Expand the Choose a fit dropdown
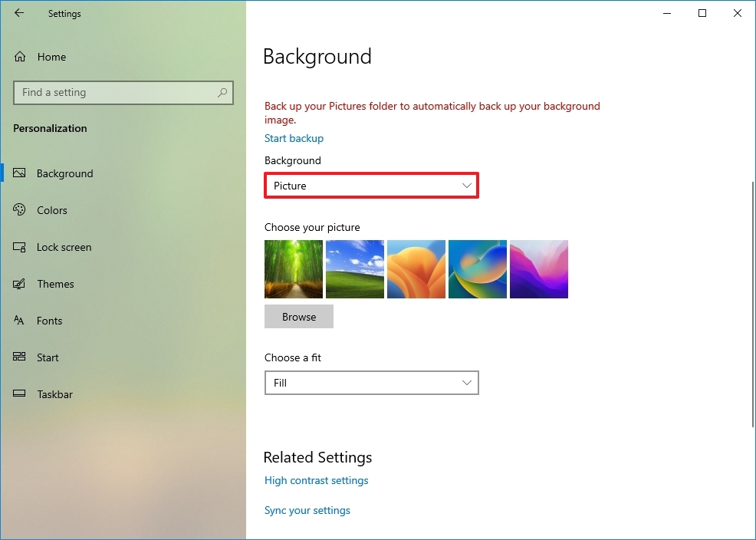 pyautogui.click(x=371, y=383)
